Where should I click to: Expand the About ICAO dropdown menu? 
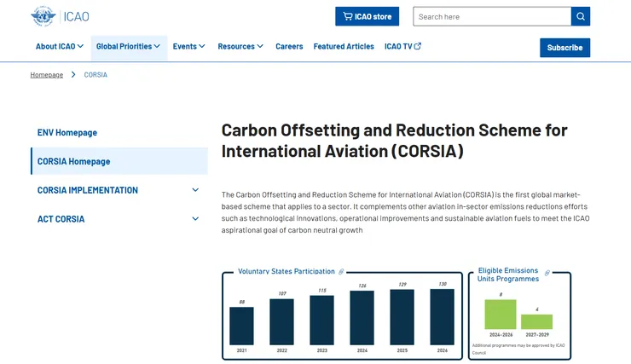point(60,47)
